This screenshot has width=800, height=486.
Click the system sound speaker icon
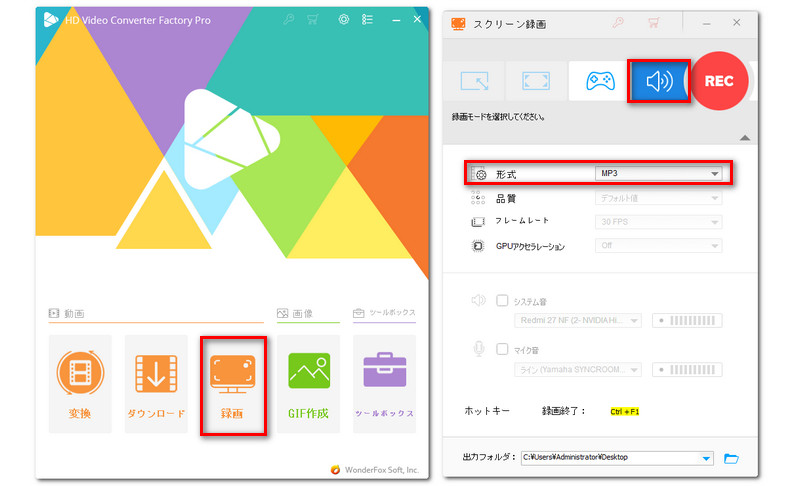pos(478,300)
